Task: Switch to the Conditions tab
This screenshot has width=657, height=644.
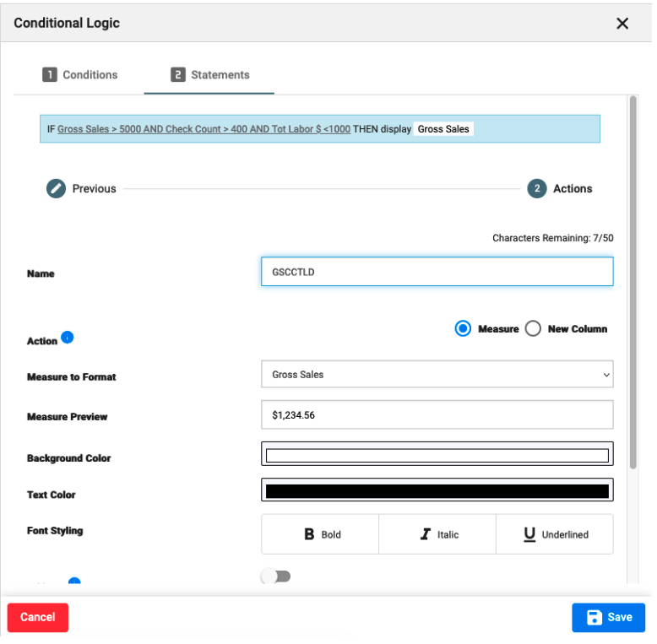Action: (x=80, y=75)
